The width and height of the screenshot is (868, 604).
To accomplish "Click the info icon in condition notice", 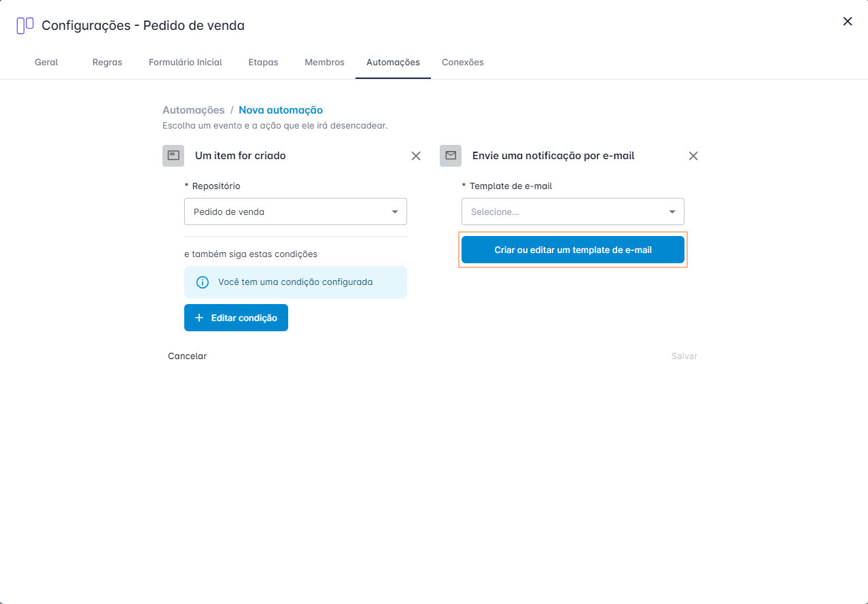I will pyautogui.click(x=203, y=282).
